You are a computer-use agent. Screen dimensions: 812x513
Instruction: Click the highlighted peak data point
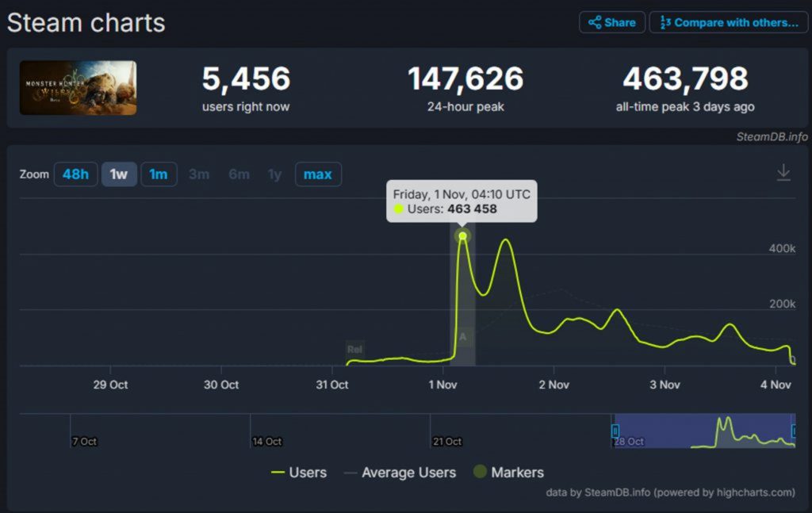(x=462, y=236)
